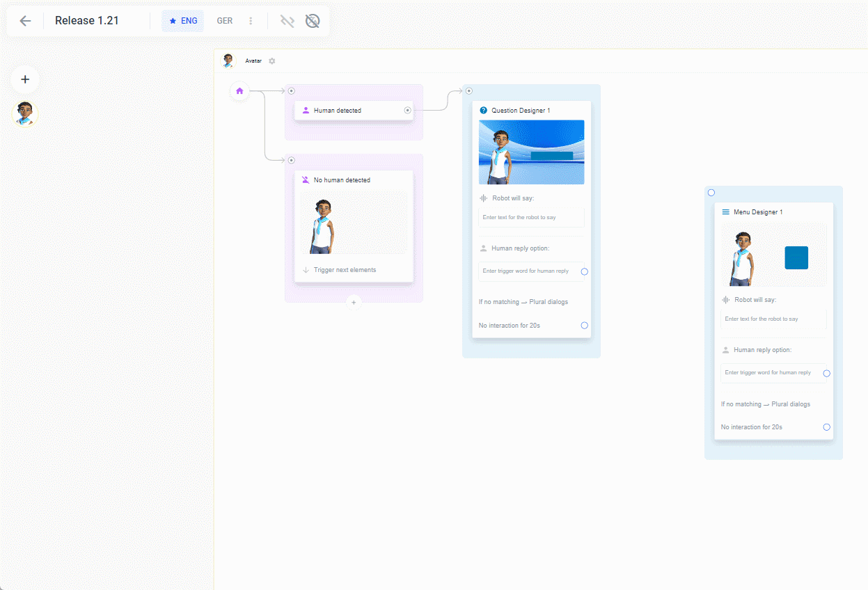
Task: Click the broken-link icon in top toolbar
Action: [x=287, y=21]
